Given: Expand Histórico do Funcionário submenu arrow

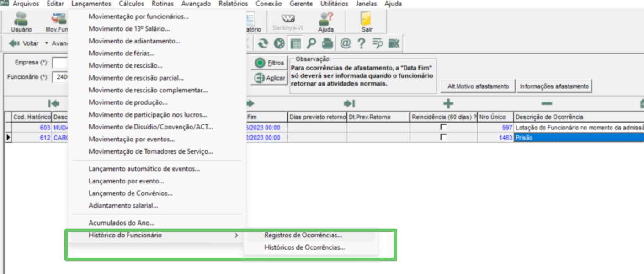Looking at the screenshot, I should [236, 236].
